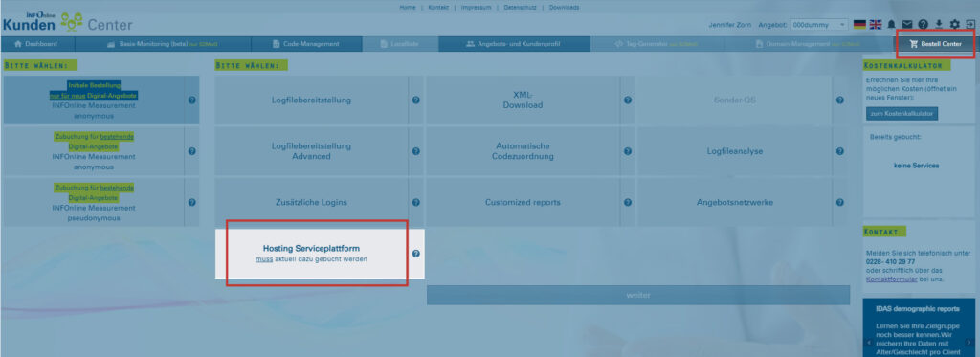Open the Angebot 000dummy dropdown

(818, 24)
